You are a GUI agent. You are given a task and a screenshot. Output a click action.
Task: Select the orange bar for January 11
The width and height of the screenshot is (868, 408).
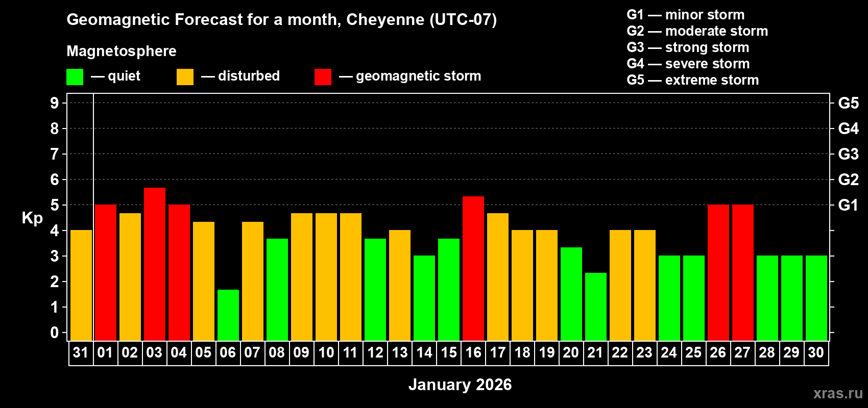click(351, 277)
